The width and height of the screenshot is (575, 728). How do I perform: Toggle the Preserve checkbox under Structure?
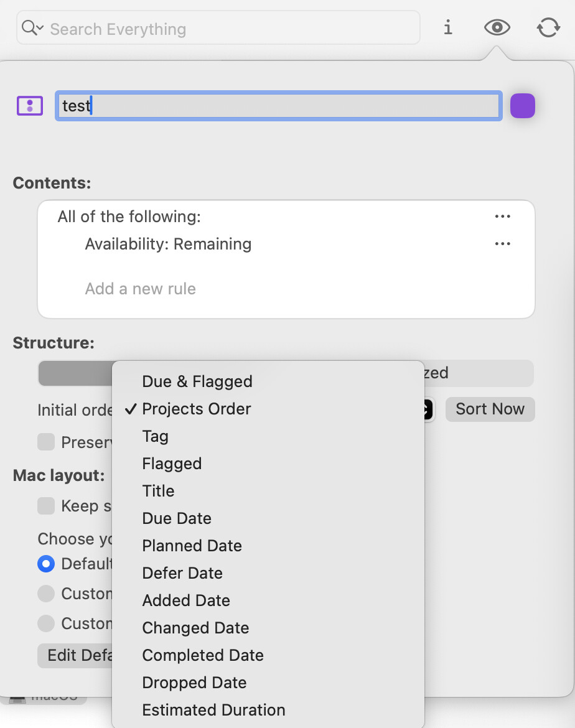coord(46,442)
